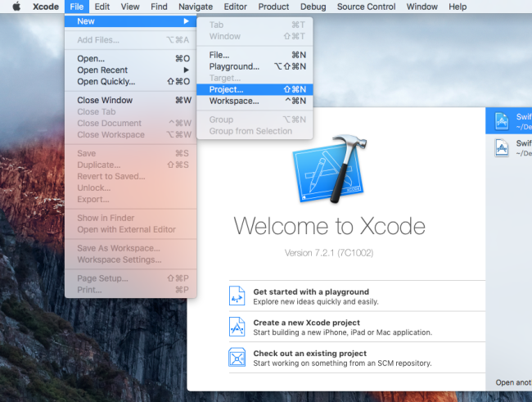532x402 pixels.
Task: Expand the New submenu arrow
Action: pyautogui.click(x=187, y=21)
